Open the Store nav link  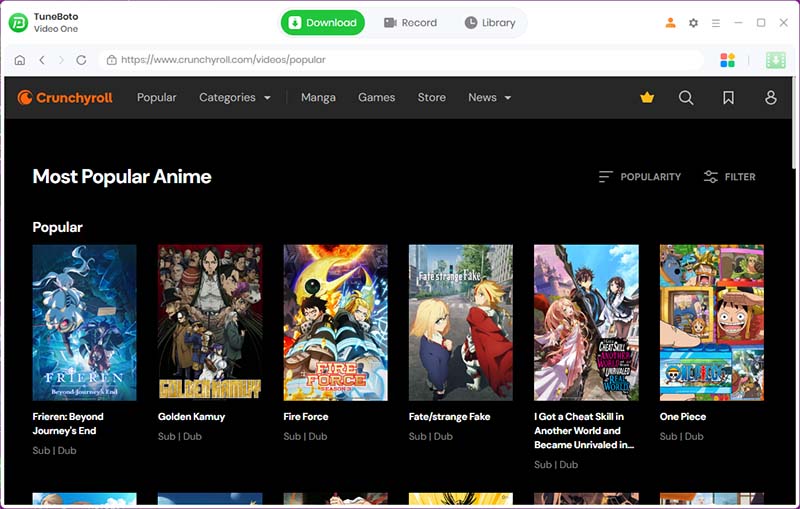[432, 97]
